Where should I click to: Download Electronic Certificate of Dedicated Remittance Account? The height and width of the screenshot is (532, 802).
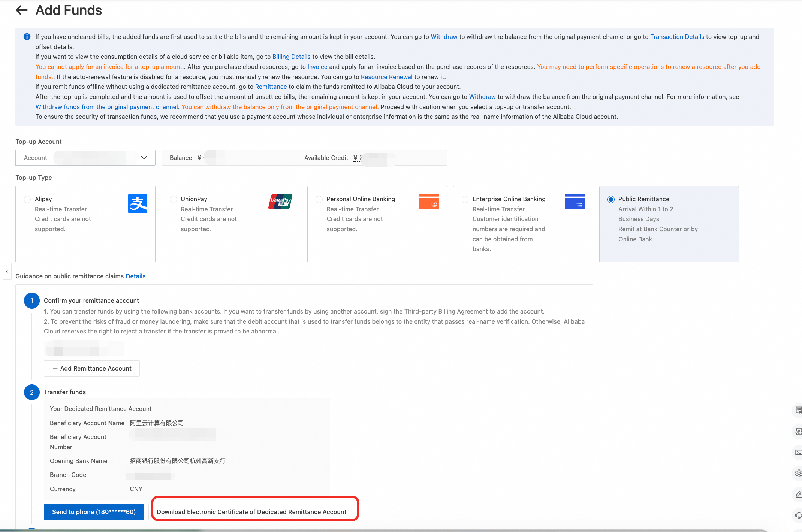(x=252, y=512)
